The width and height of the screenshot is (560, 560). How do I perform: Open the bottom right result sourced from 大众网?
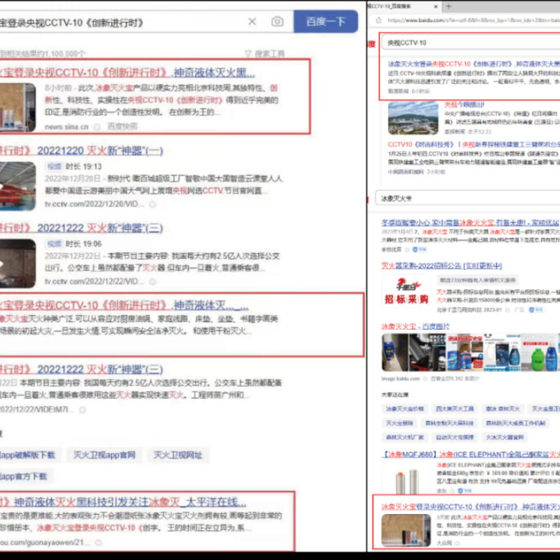[470, 506]
